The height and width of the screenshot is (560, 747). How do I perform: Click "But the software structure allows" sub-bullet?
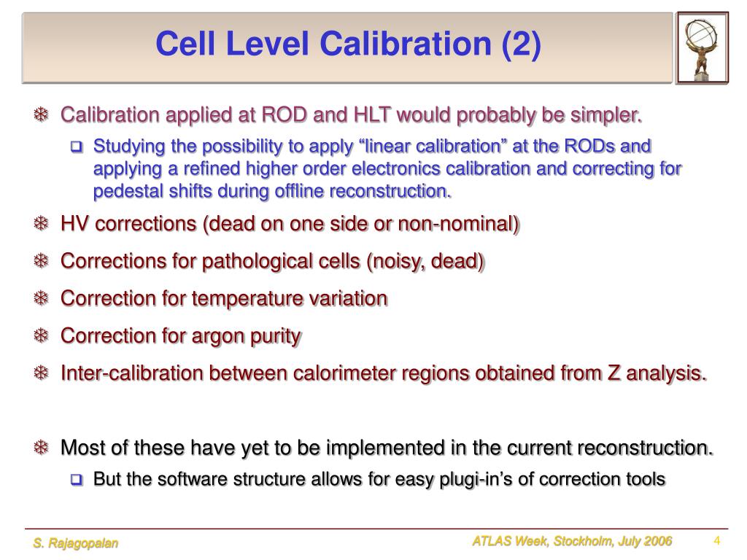pyautogui.click(x=379, y=479)
